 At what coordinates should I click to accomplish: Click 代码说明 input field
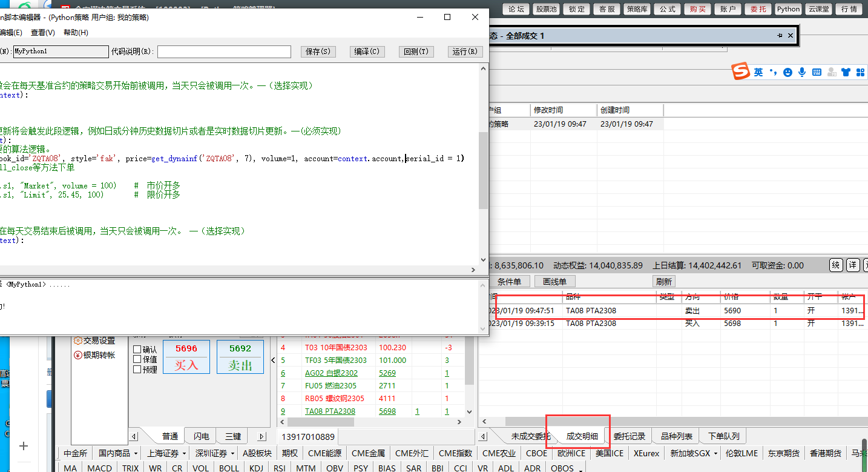[224, 52]
